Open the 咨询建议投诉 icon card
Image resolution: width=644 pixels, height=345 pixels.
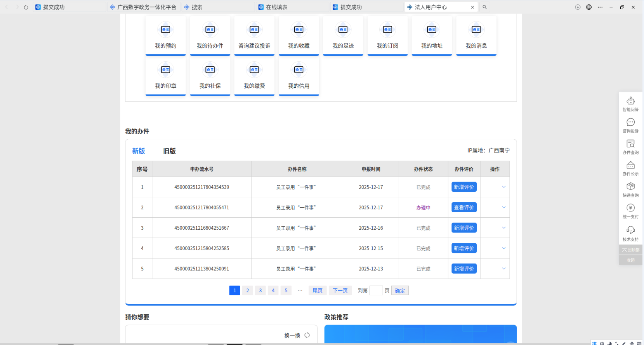coord(254,36)
